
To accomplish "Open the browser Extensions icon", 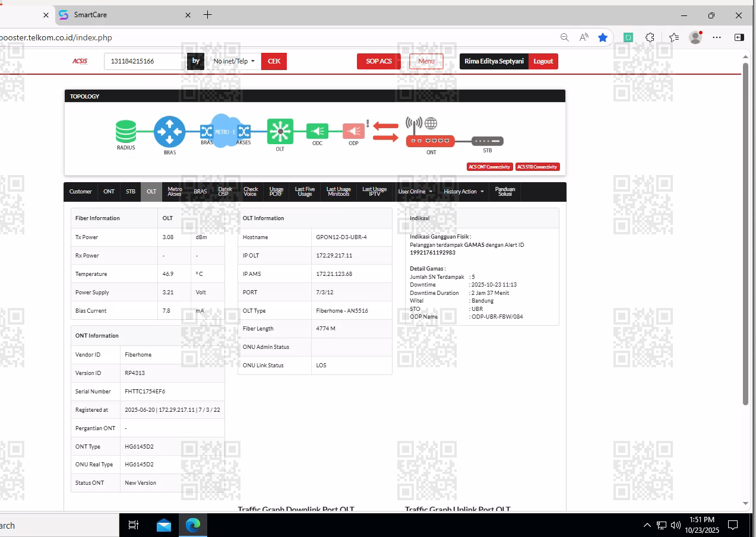I will point(650,37).
